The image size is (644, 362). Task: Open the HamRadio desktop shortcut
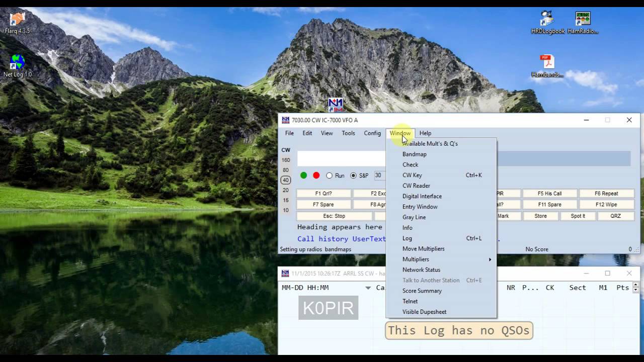583,22
